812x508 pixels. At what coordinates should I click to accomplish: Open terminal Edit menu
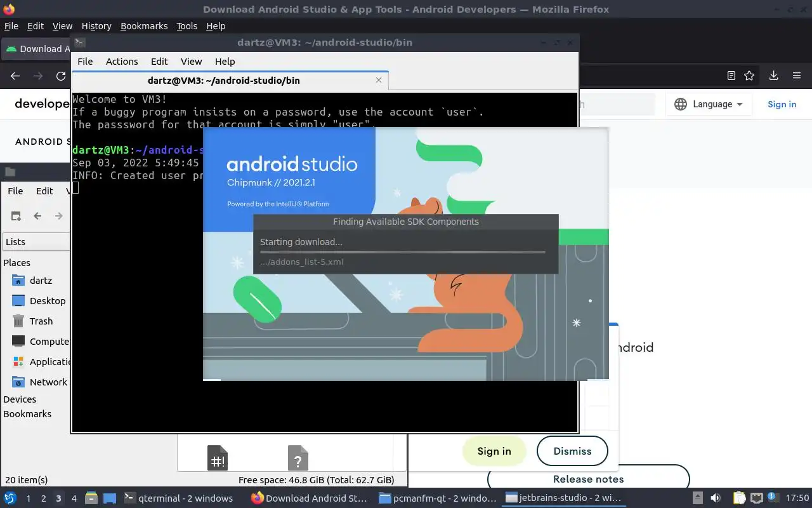[x=159, y=61]
